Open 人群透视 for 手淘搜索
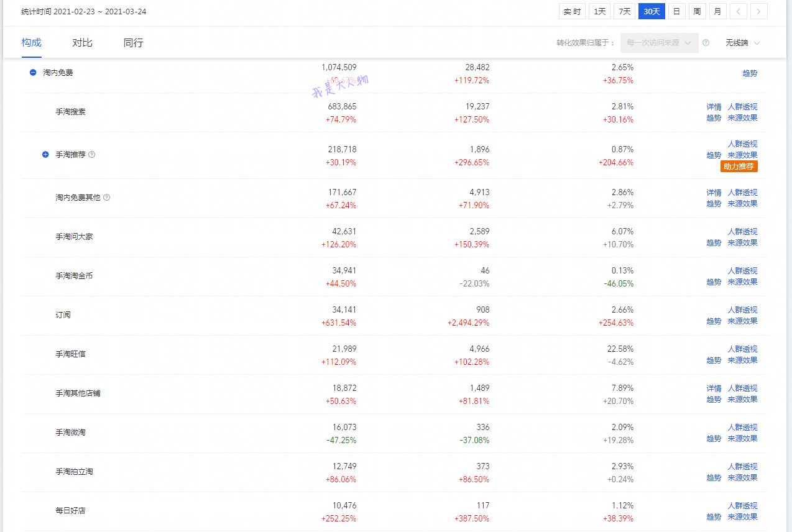The height and width of the screenshot is (532, 792). [x=743, y=107]
